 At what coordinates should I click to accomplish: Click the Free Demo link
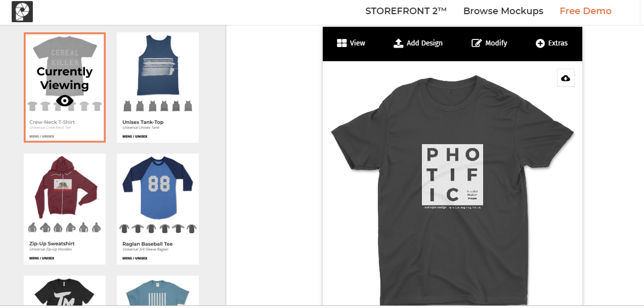[585, 11]
